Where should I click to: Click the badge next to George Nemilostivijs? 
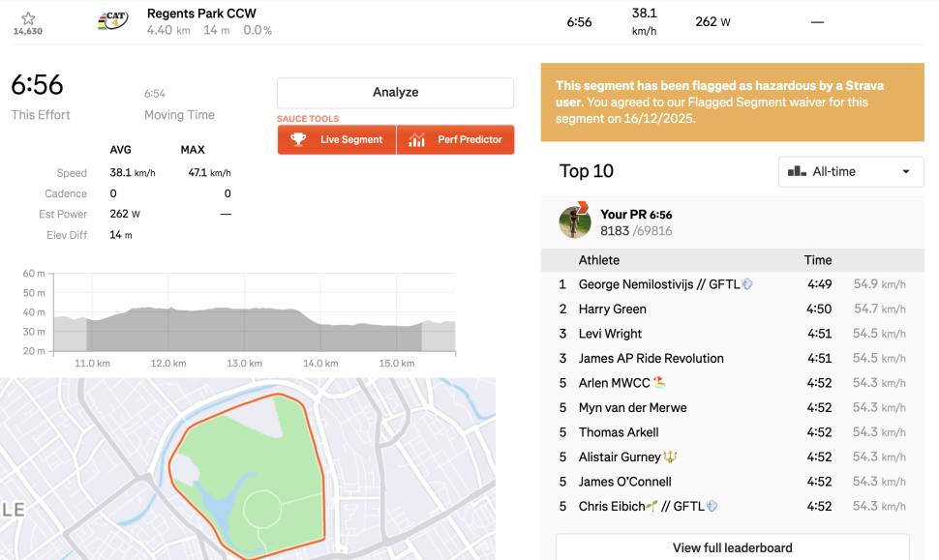[746, 284]
